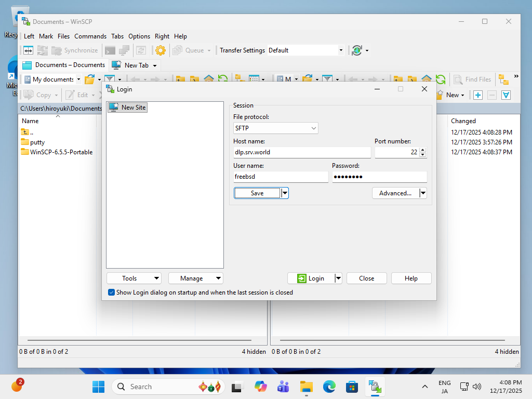
Task: Select the New Site entry in site list
Action: (x=128, y=108)
